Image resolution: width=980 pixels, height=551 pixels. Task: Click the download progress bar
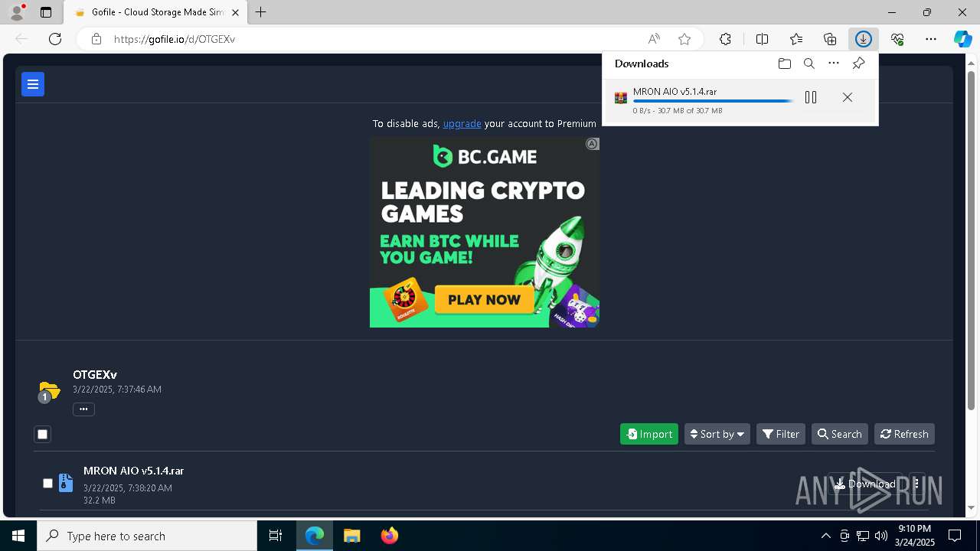pyautogui.click(x=714, y=101)
